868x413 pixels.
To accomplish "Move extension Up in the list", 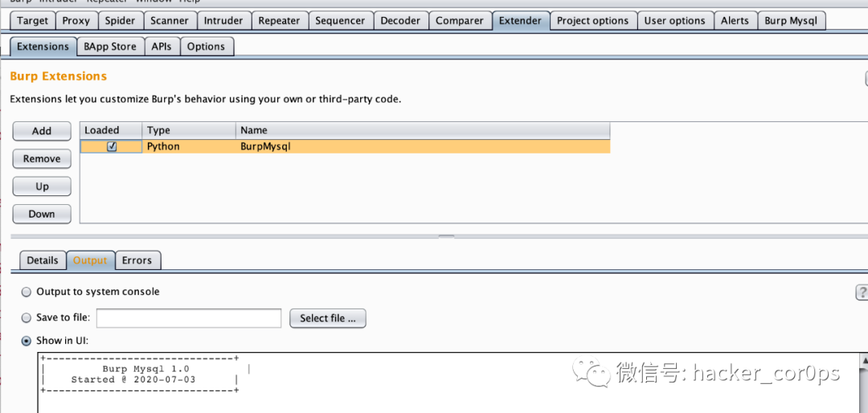I will (42, 186).
